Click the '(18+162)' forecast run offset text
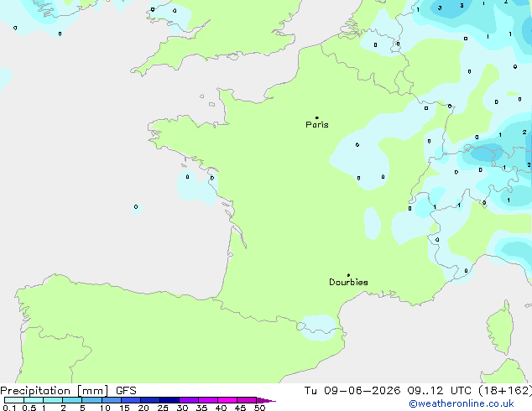 [505, 391]
